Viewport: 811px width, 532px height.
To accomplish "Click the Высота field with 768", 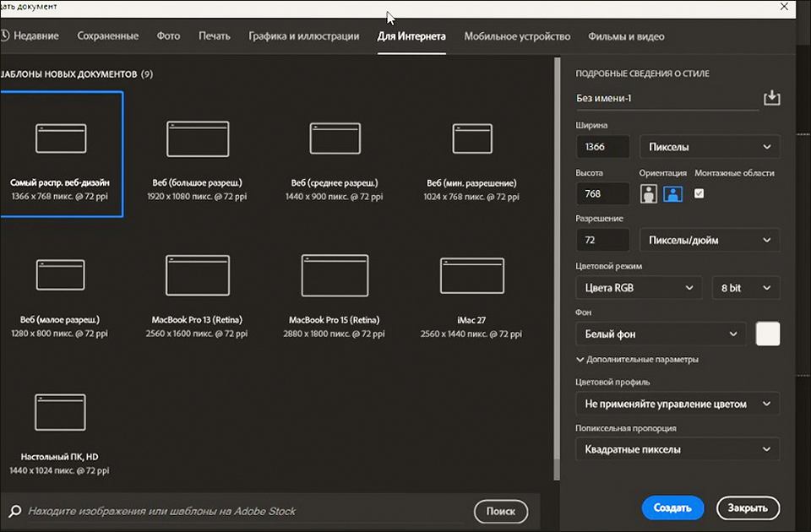I will (x=602, y=194).
